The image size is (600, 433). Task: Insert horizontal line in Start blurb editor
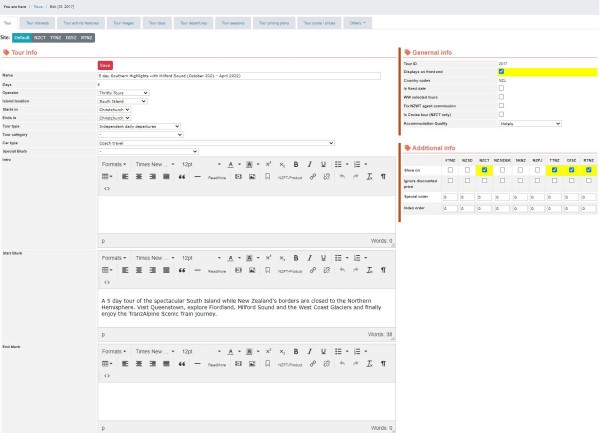tap(197, 270)
